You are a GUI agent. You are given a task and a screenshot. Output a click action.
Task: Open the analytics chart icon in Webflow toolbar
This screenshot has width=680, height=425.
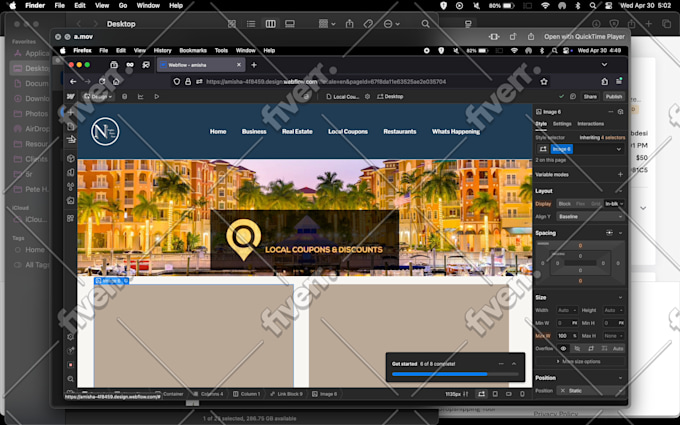coord(141,96)
